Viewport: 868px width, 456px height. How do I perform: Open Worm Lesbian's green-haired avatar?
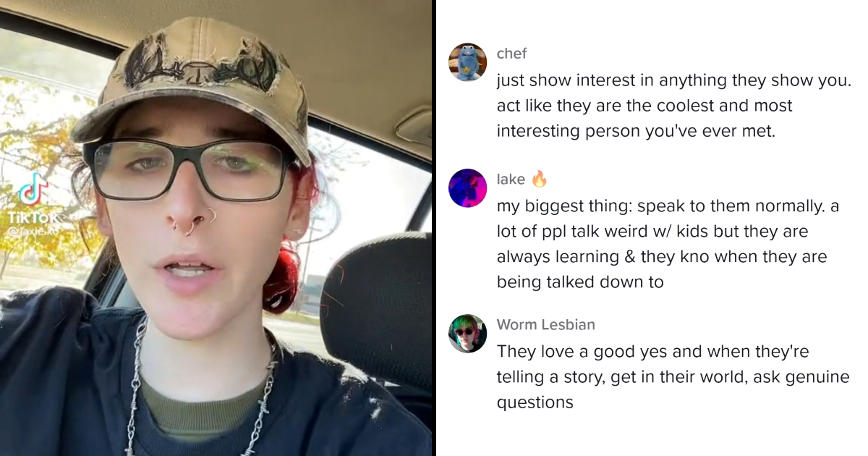[x=467, y=333]
